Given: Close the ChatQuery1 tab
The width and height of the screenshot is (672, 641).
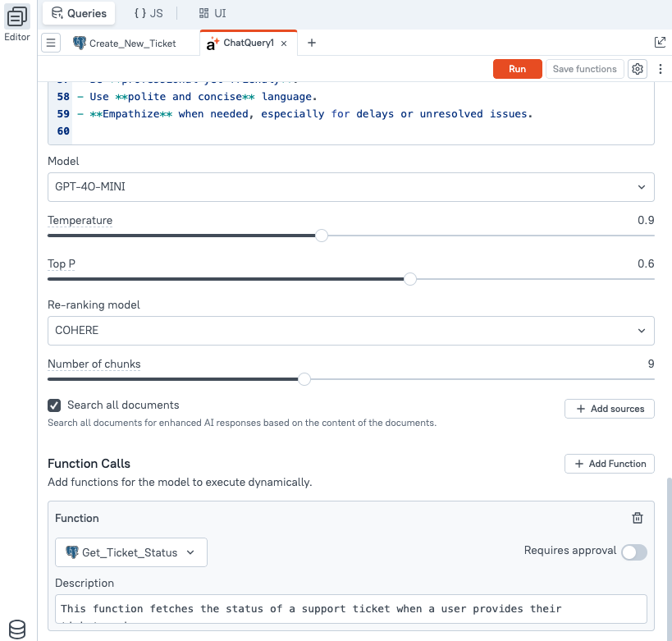Looking at the screenshot, I should coord(284,43).
